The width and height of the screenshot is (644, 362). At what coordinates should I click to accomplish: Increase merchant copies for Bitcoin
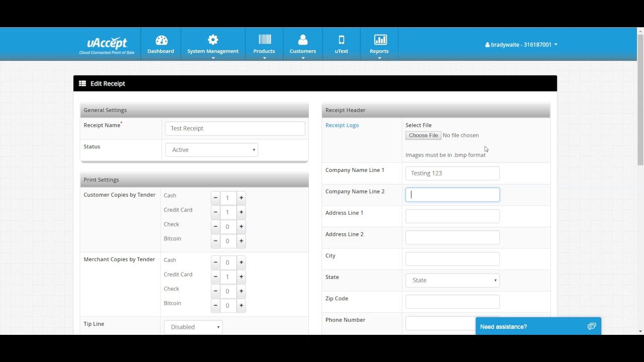[241, 306]
